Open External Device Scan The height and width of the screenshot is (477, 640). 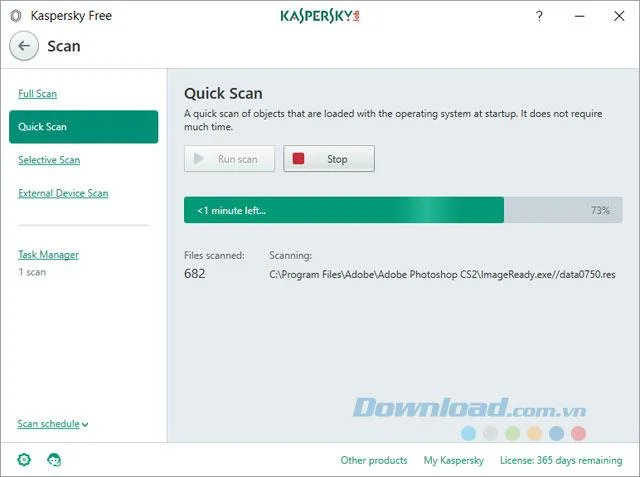63,193
